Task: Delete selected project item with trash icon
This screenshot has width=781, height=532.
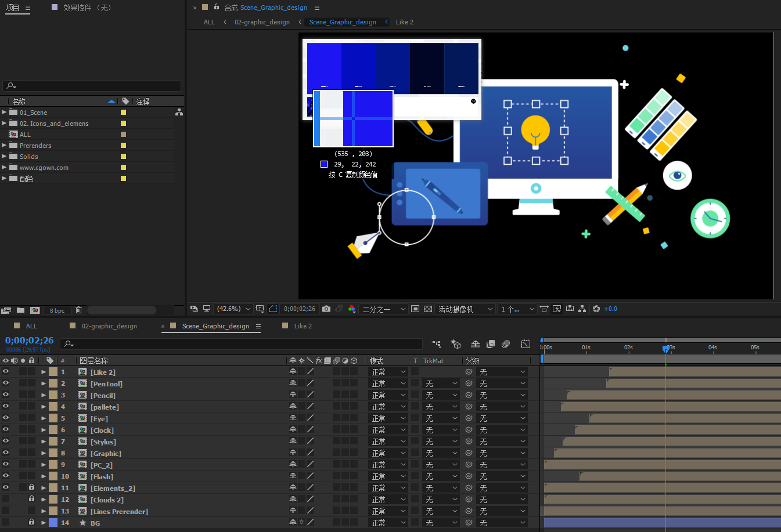Action: [x=79, y=310]
